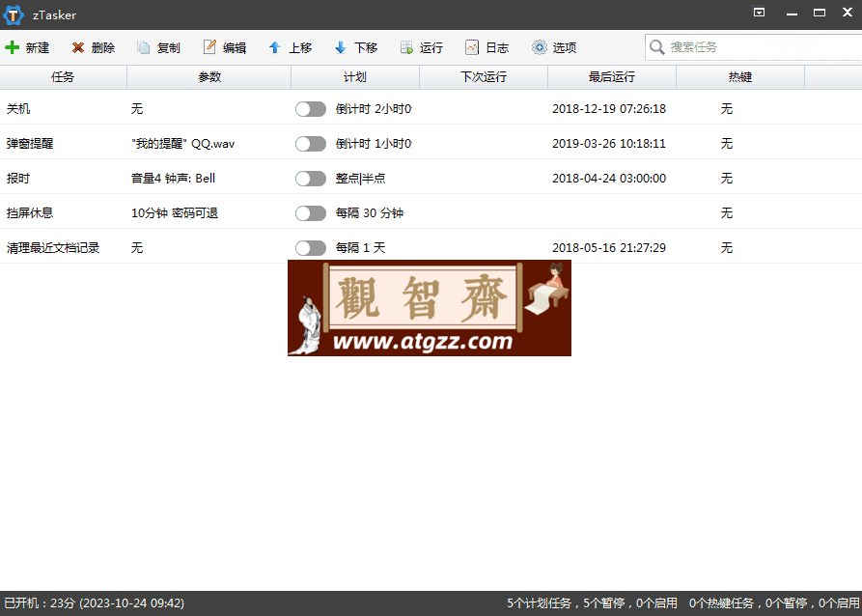Click the 已开机 uptime status text

[x=94, y=603]
